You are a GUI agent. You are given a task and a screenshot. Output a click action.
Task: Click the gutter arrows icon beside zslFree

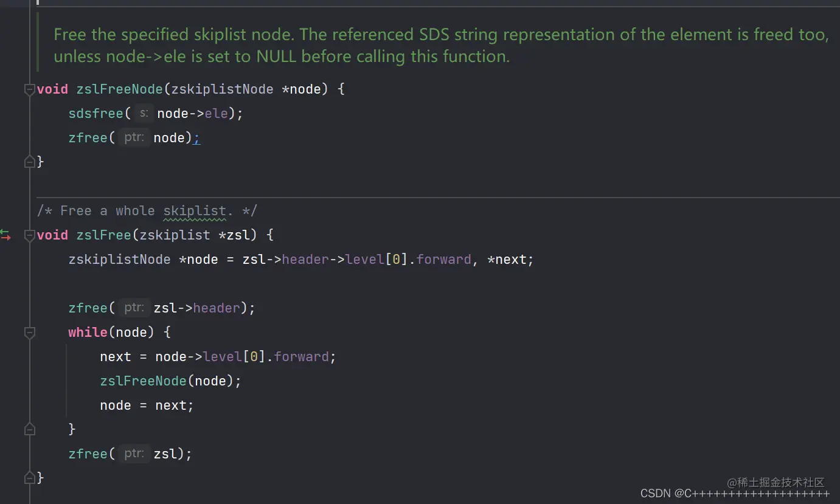[x=5, y=235]
